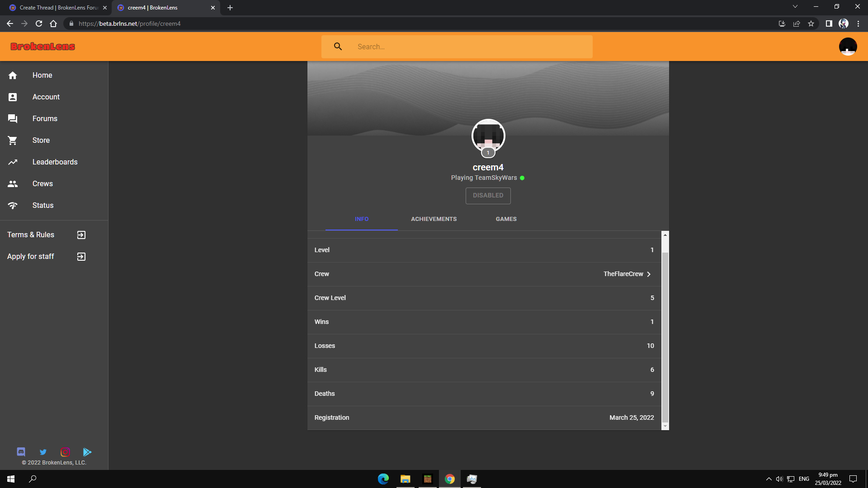Expand the TheFlareCrew chevron in the Crew row

(649, 274)
